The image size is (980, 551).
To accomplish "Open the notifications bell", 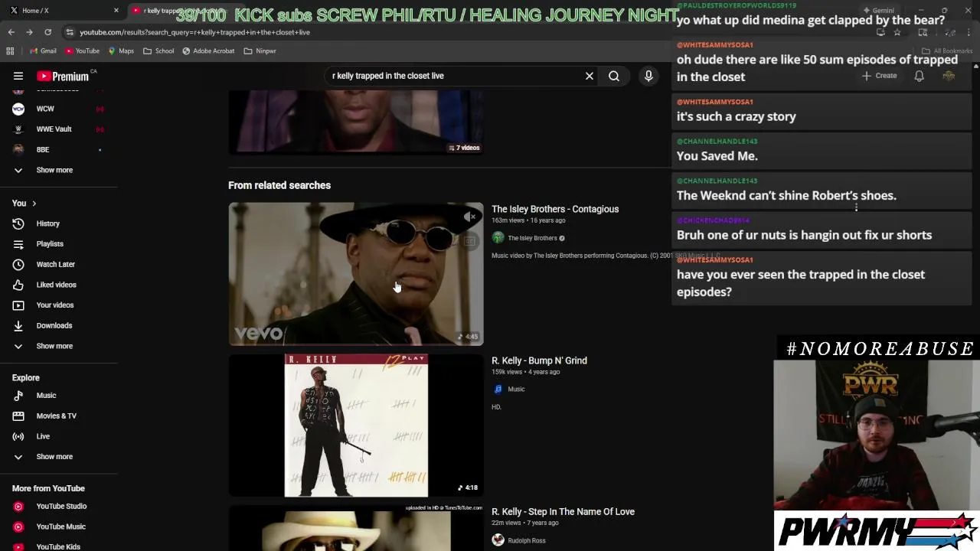I will pos(919,76).
